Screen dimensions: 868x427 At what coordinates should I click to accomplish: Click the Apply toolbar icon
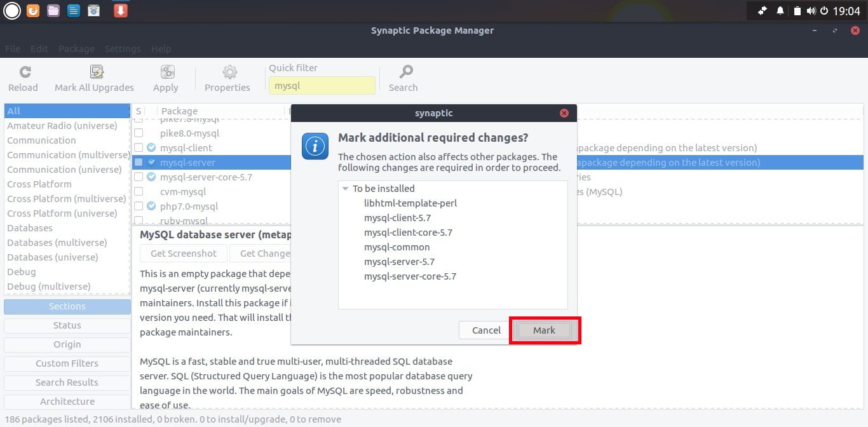point(168,72)
